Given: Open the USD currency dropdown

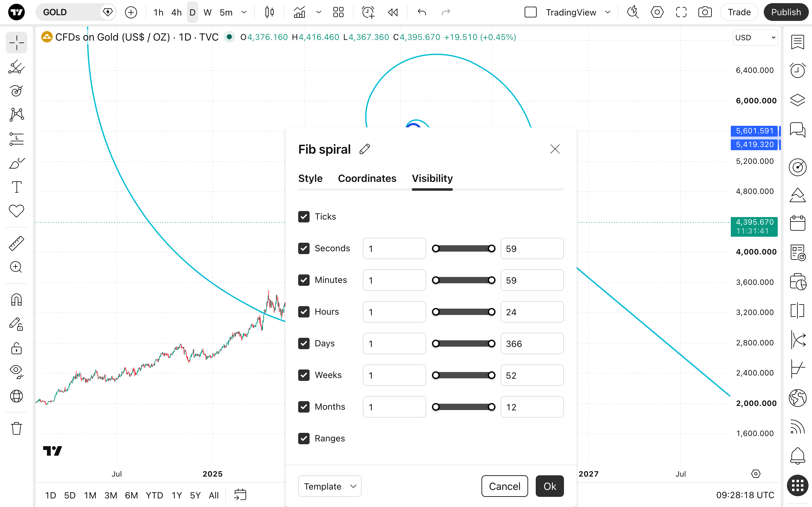Looking at the screenshot, I should (755, 38).
